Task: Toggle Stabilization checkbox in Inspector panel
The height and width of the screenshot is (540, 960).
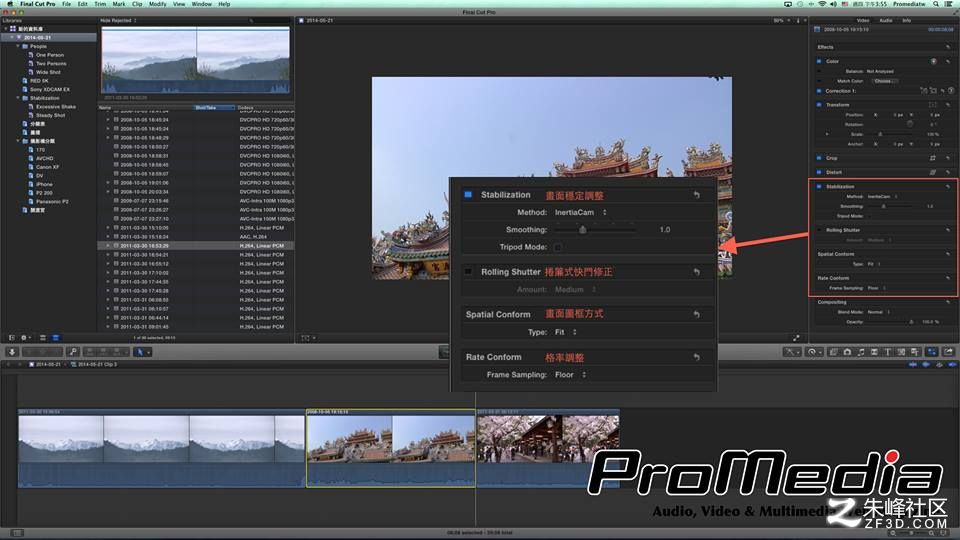Action: click(819, 186)
